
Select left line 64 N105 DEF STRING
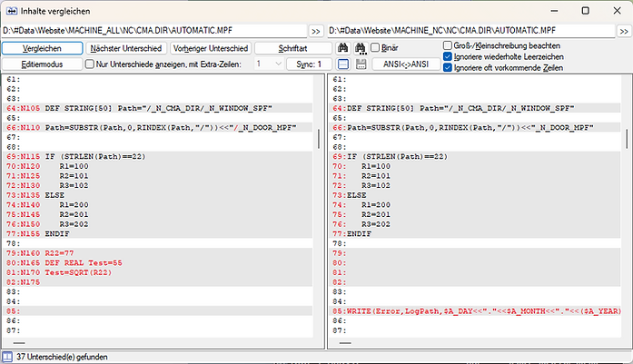[157, 108]
